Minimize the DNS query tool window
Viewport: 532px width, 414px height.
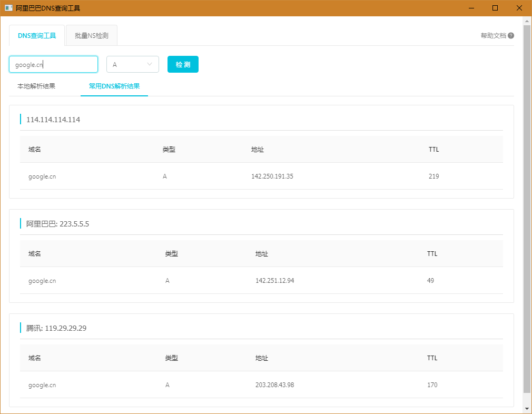click(470, 8)
